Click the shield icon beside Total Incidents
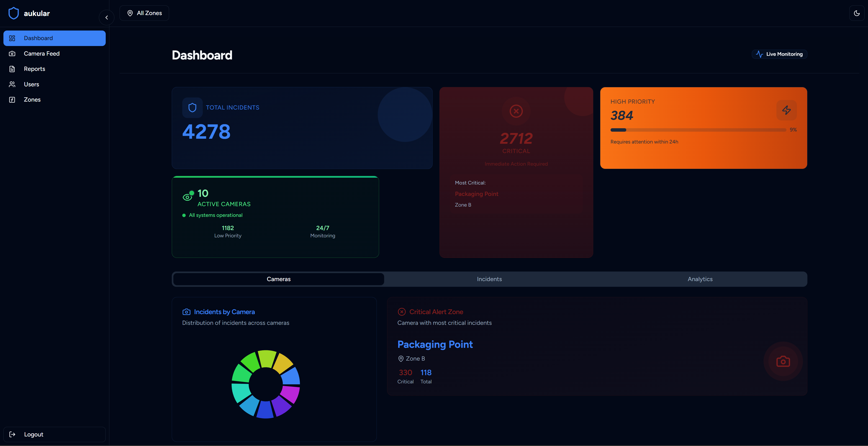 (x=193, y=108)
